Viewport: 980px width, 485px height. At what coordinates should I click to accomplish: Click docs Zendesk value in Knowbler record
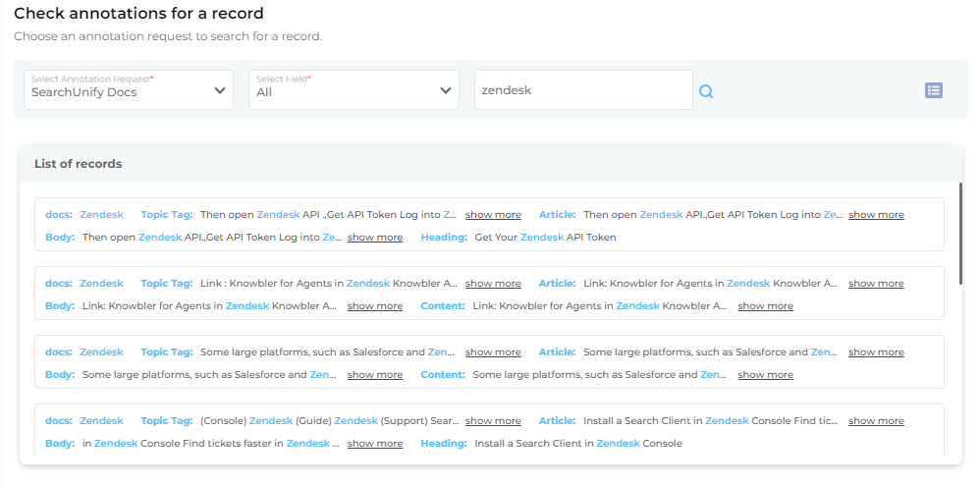click(x=101, y=283)
